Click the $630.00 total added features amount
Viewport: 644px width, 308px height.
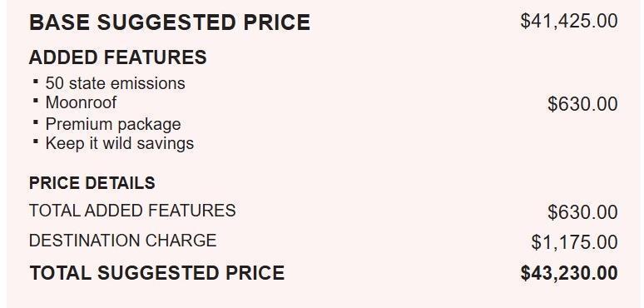pyautogui.click(x=582, y=212)
